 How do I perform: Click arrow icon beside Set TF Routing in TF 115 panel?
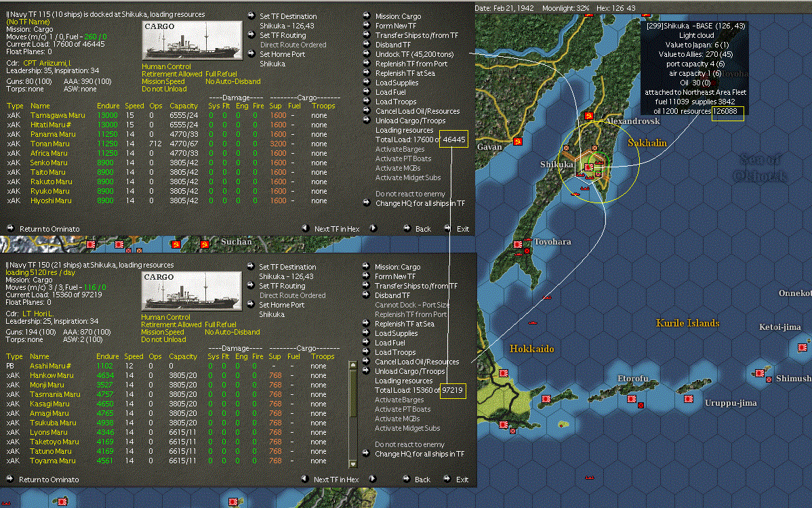(x=251, y=35)
